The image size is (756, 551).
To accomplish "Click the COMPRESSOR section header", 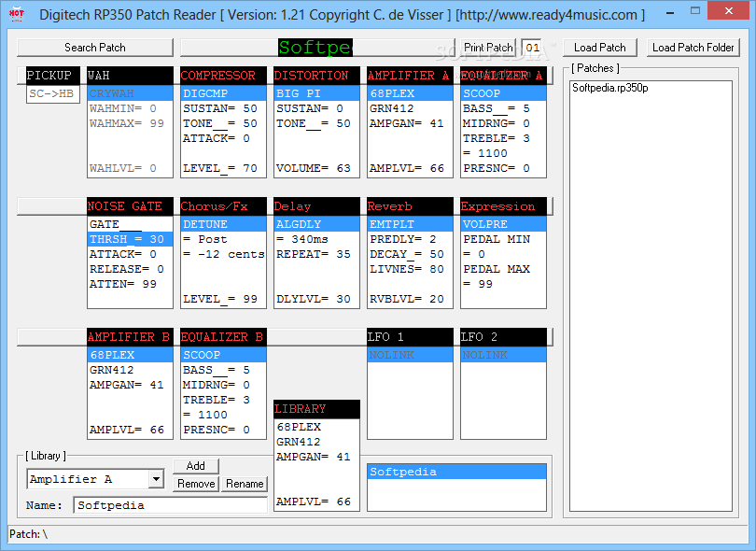I will pos(223,76).
